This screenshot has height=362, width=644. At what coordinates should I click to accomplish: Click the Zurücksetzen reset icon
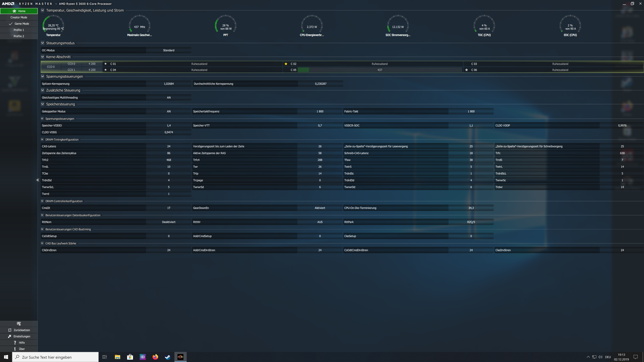[x=10, y=330]
